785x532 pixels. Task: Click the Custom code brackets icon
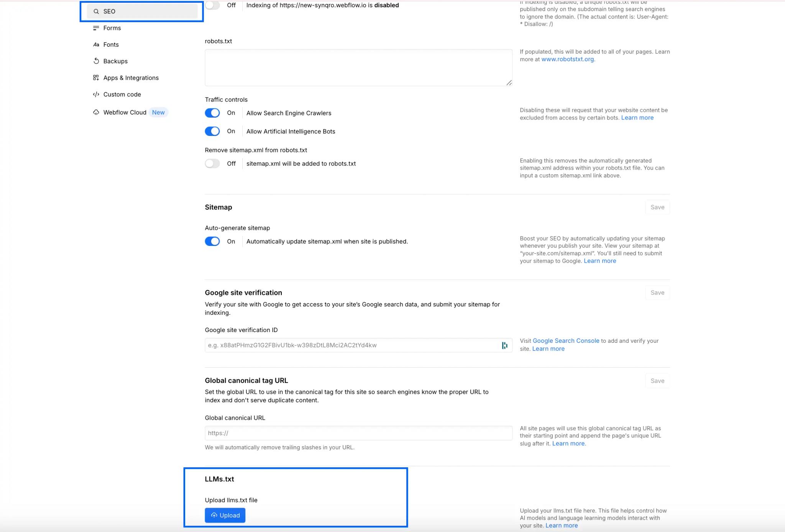pos(96,94)
